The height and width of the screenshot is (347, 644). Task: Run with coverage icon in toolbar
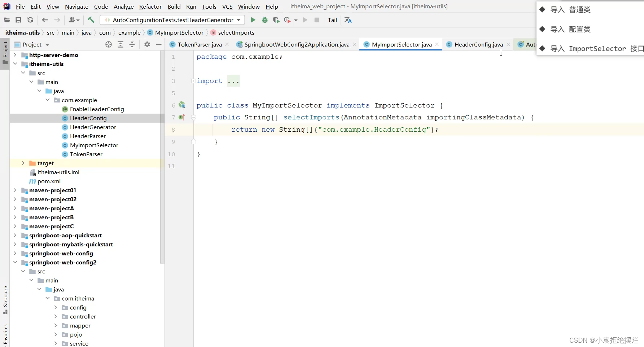[x=276, y=20]
